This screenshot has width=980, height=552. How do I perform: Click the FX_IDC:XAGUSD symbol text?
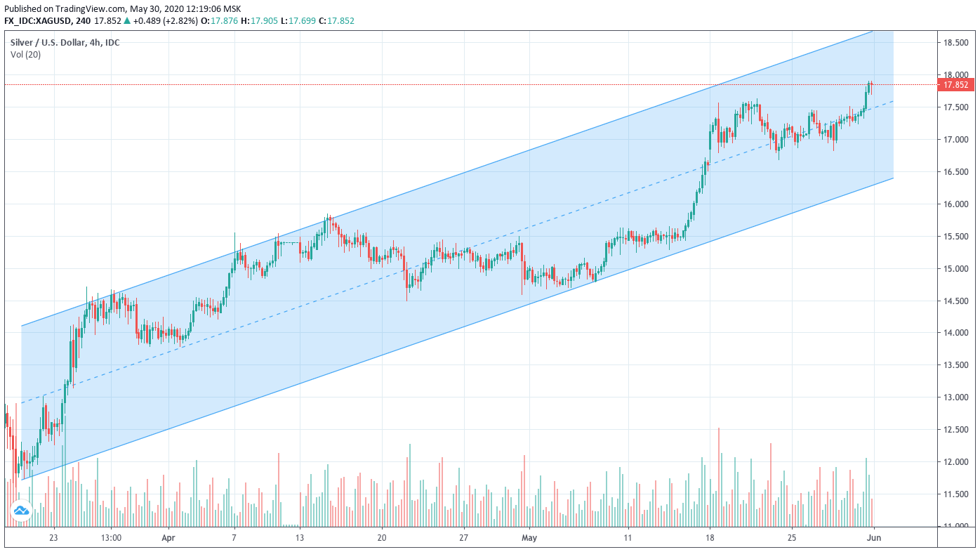[38, 21]
